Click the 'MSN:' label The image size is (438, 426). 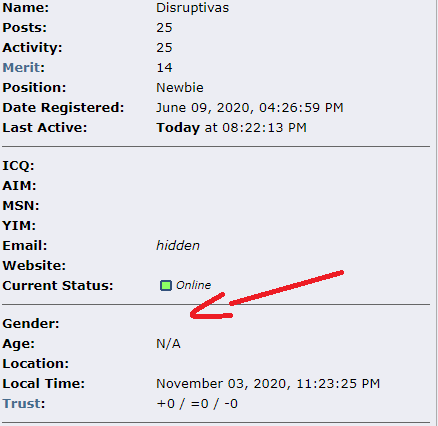pos(21,206)
